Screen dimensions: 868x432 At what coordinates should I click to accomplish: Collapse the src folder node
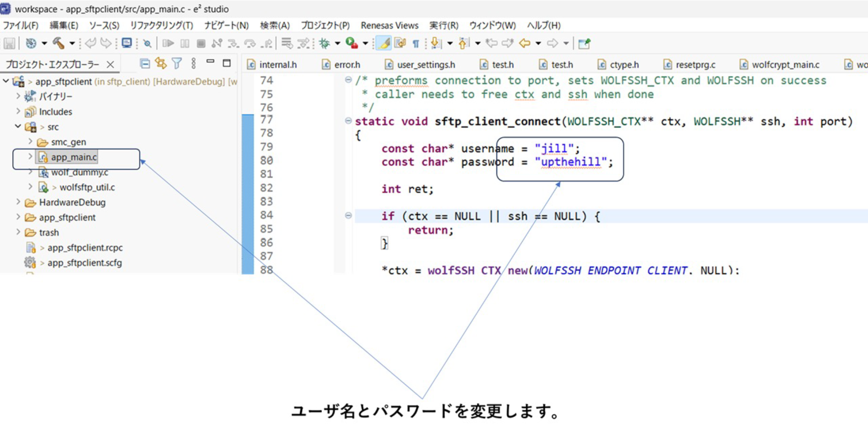[x=18, y=127]
